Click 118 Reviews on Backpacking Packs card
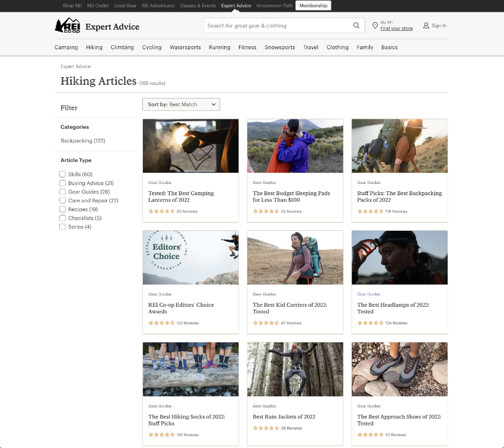The width and height of the screenshot is (504, 448). pyautogui.click(x=396, y=211)
